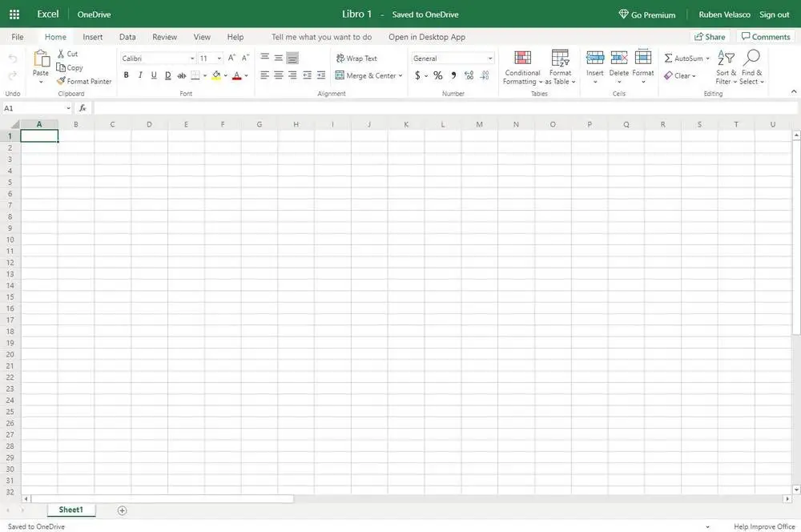The width and height of the screenshot is (801, 532).
Task: Open the font size dropdown
Action: [219, 58]
